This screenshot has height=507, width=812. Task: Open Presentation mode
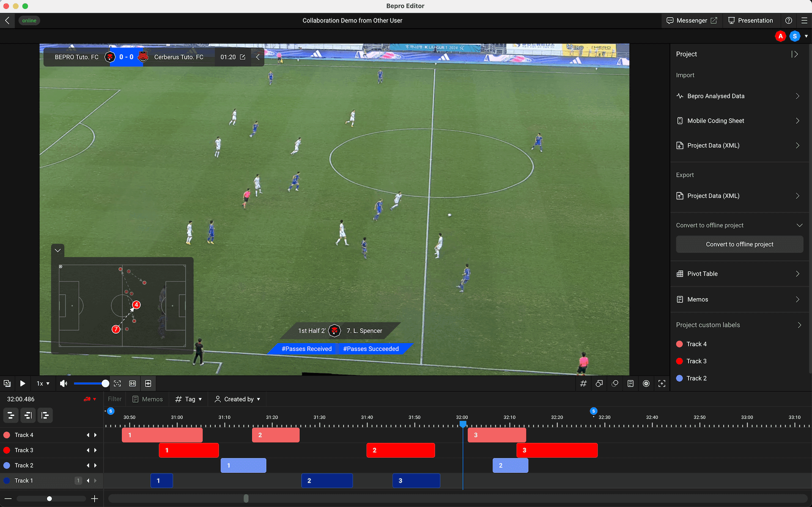[x=750, y=20]
